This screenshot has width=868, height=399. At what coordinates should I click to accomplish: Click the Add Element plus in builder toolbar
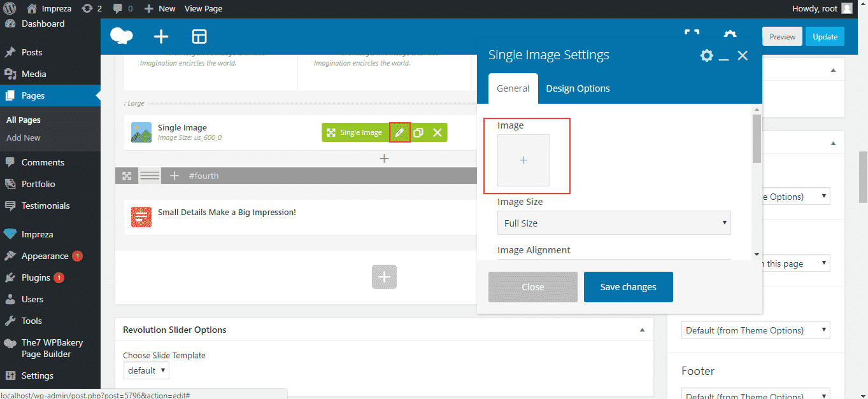pos(161,37)
